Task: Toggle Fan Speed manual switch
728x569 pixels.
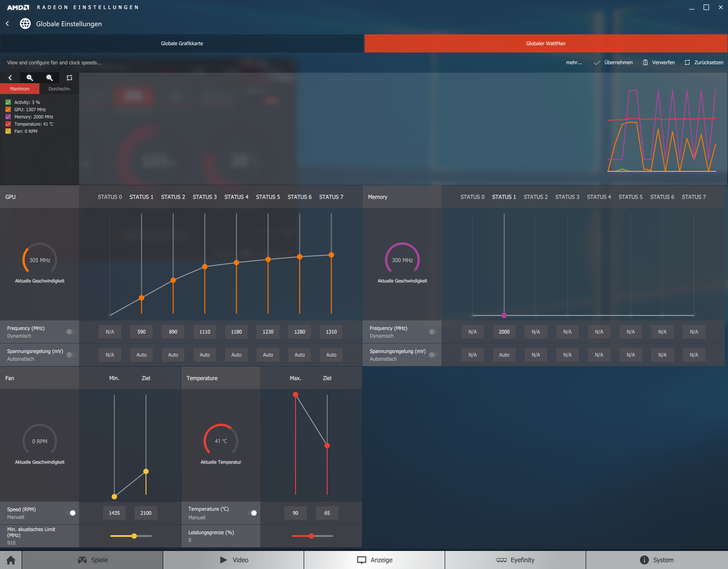Action: [71, 513]
